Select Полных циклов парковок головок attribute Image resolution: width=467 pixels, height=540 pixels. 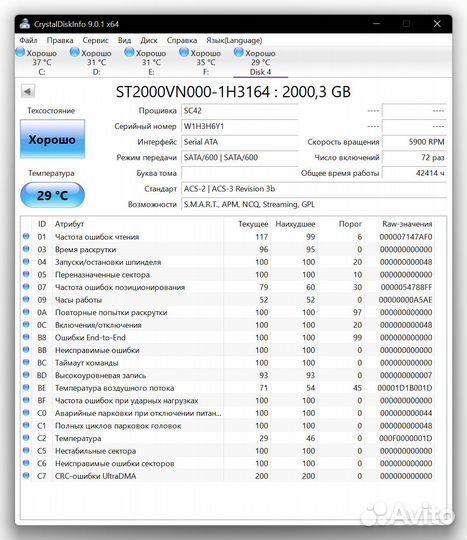coord(118,426)
